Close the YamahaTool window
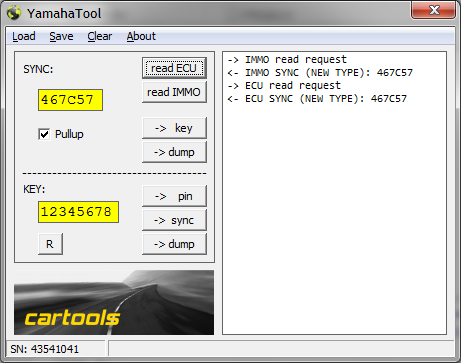This screenshot has height=363, width=461. tap(434, 10)
